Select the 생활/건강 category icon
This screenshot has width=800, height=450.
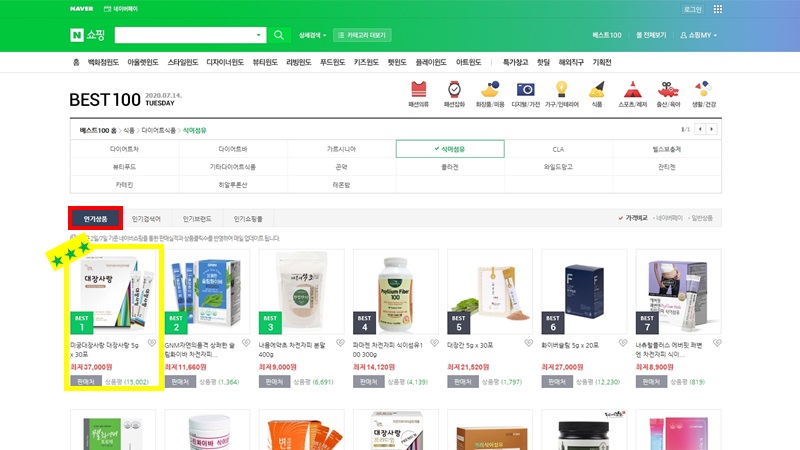tap(704, 94)
